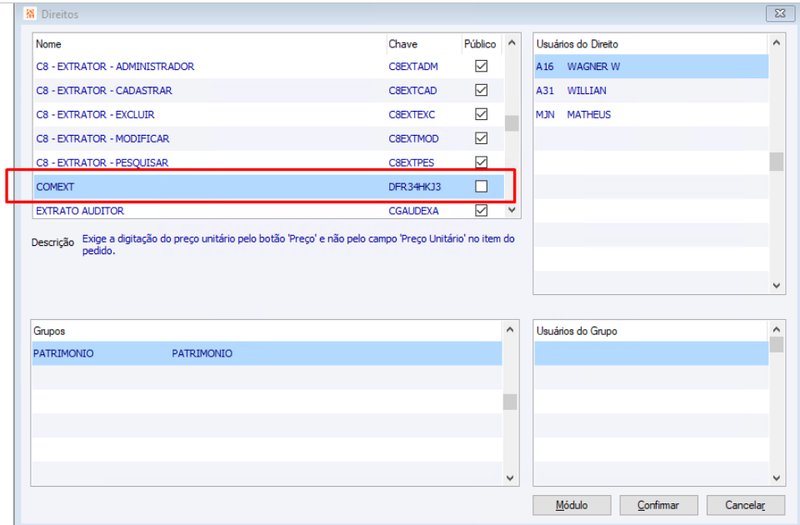
Task: Uncheck Público for C8 - EXTRATOR - ADMINISTRADOR
Action: pyautogui.click(x=481, y=66)
